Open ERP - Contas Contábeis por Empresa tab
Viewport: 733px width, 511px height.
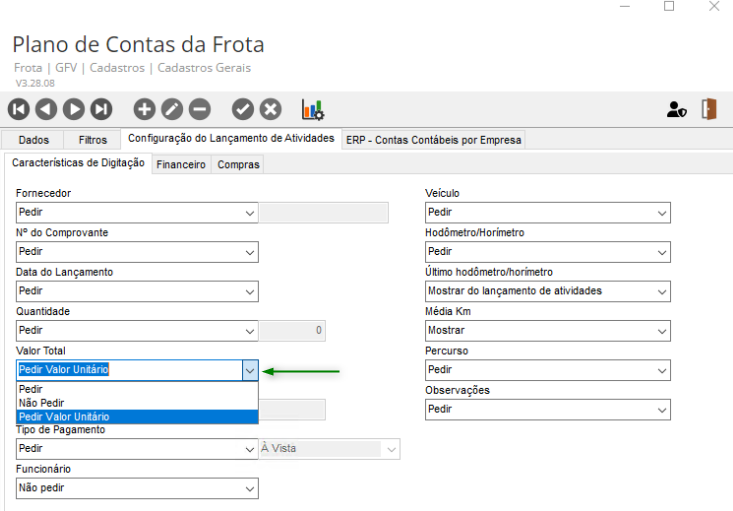433,140
